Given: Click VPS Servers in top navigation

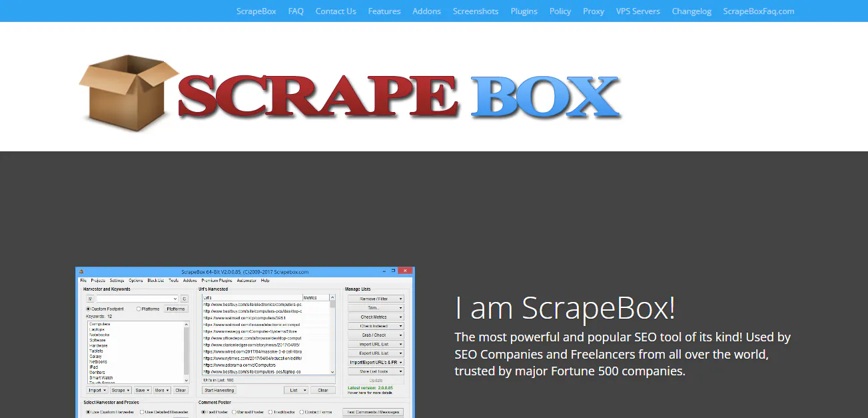Looking at the screenshot, I should [638, 11].
